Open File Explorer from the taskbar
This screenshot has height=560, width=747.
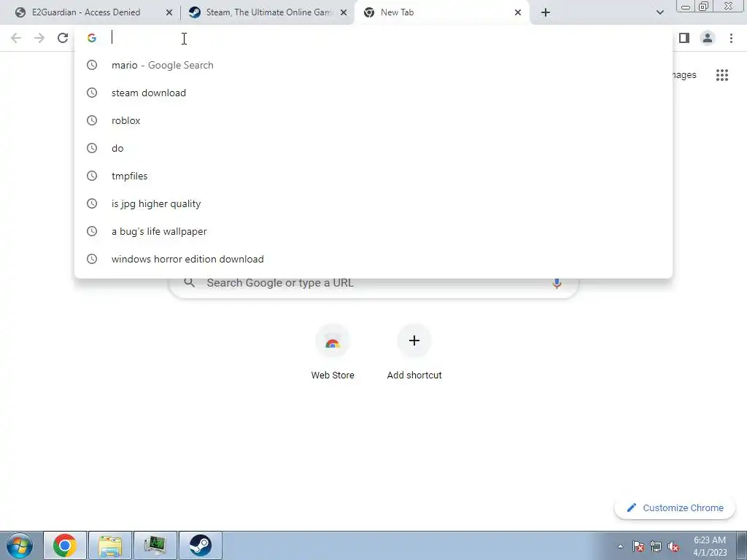(110, 545)
